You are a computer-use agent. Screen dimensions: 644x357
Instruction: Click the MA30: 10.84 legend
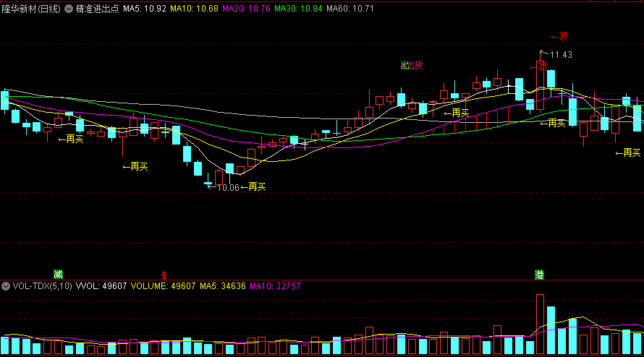click(298, 9)
